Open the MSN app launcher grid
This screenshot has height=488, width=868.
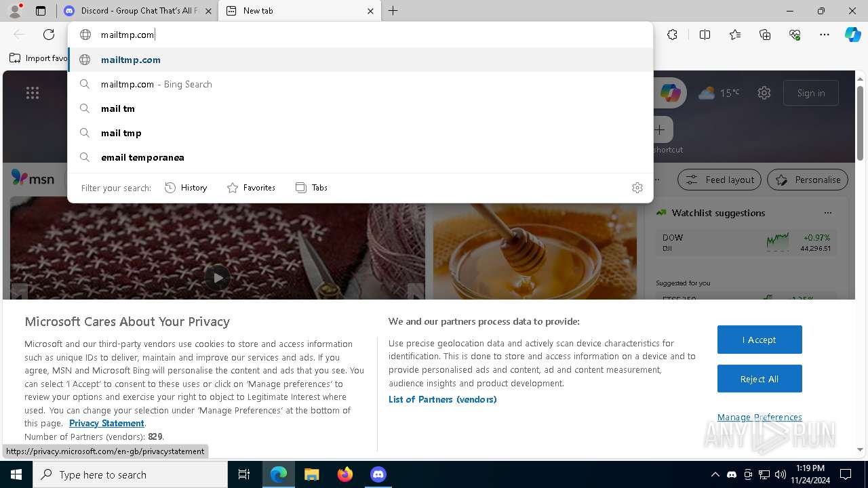click(33, 93)
